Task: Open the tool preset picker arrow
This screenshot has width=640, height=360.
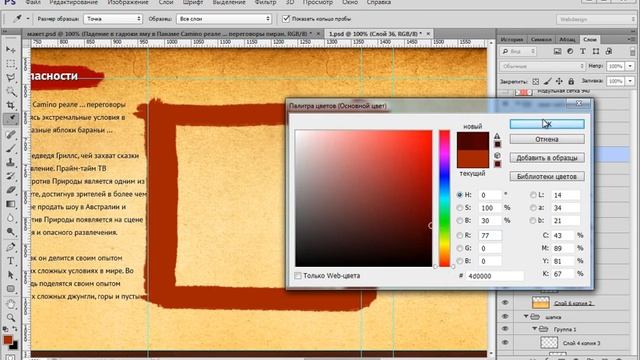Action: point(28,19)
